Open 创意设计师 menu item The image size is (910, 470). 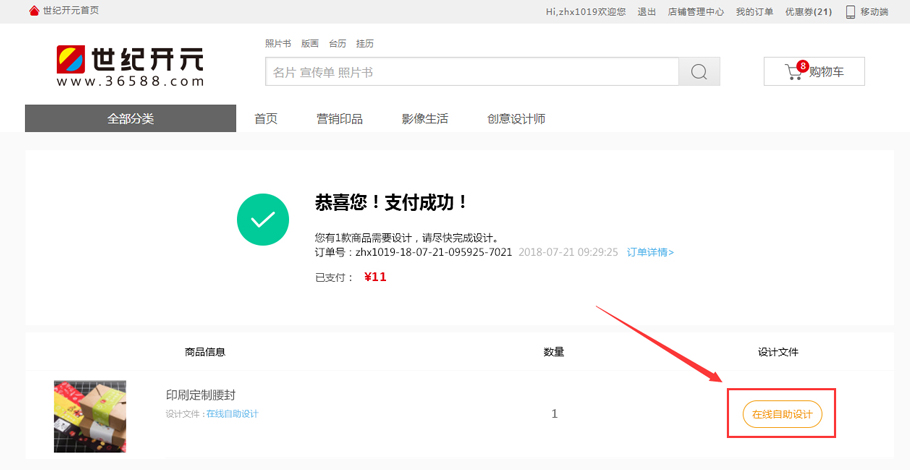[x=516, y=118]
